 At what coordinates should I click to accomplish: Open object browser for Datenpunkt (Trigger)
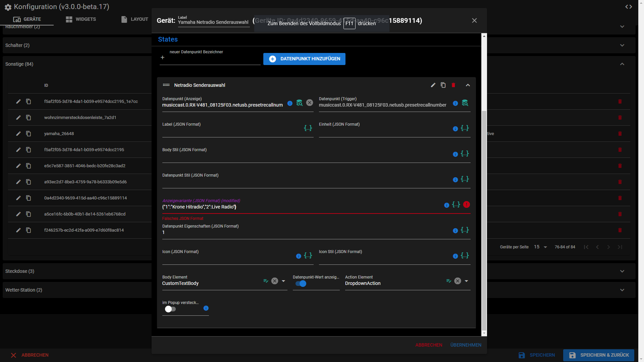click(465, 103)
